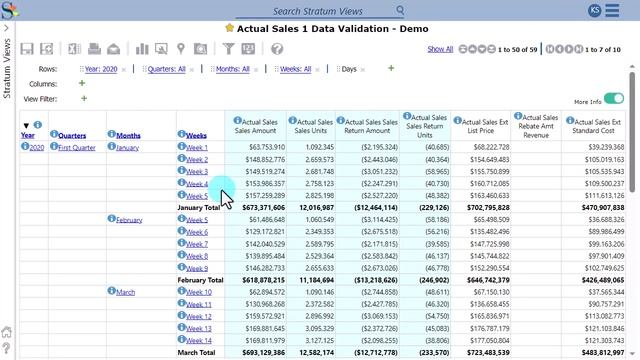Open the bar chart icon
This screenshot has height=360, width=640.
pos(142,49)
